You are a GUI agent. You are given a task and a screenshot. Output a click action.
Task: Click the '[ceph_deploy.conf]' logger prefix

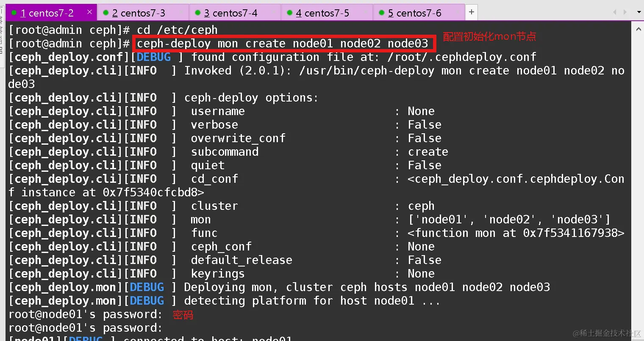[69, 57]
